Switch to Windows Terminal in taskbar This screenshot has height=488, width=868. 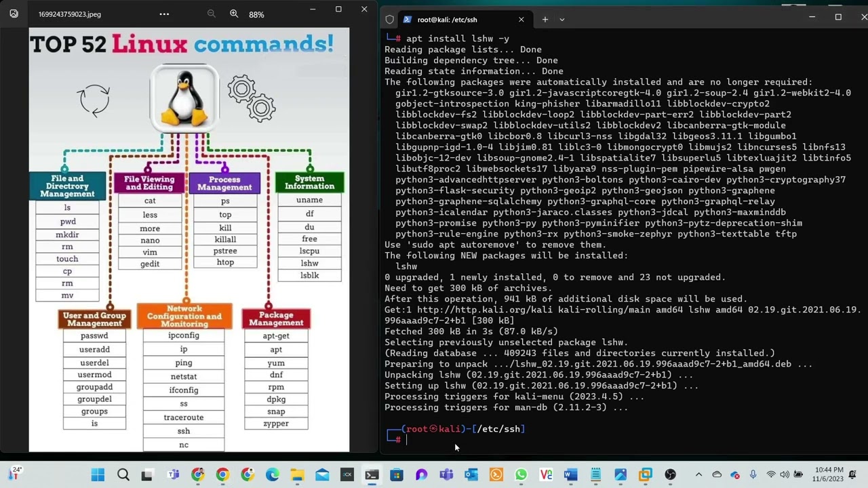coord(372,474)
